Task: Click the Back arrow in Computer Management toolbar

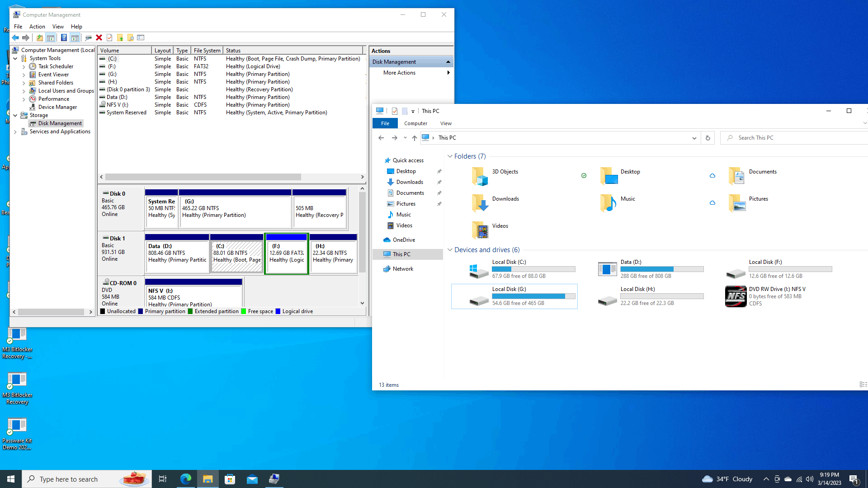Action: pos(15,38)
